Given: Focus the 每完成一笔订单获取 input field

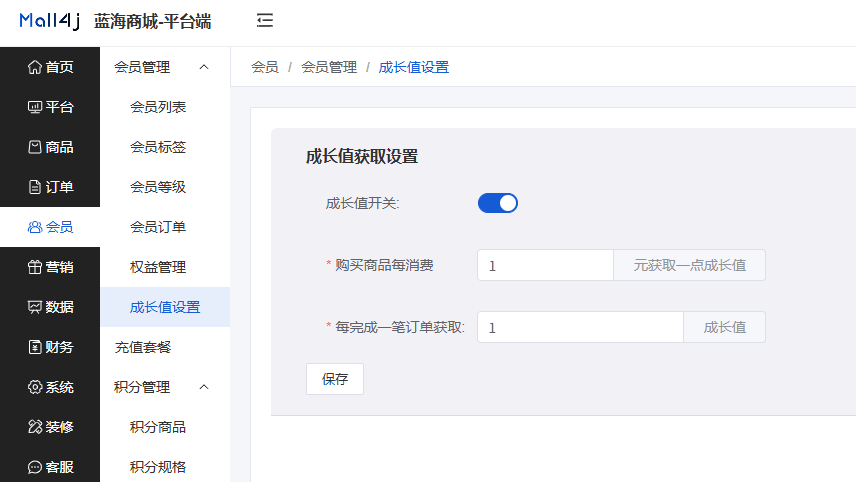Looking at the screenshot, I should pos(580,327).
